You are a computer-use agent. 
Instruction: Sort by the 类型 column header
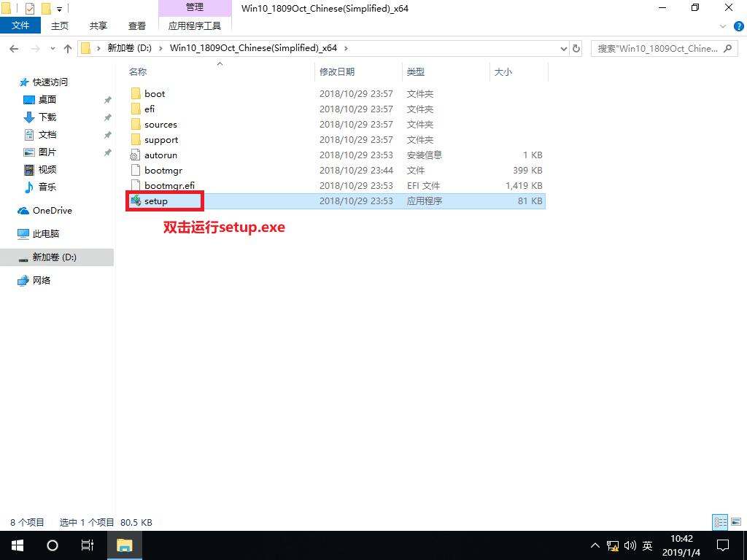(416, 72)
